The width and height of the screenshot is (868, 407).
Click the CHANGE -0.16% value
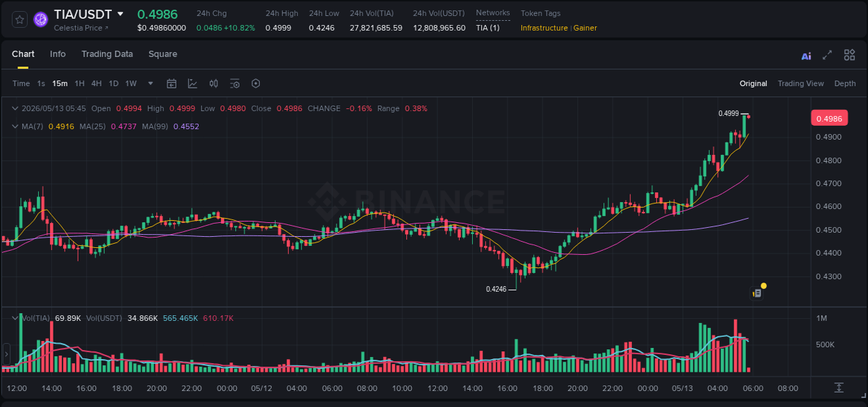(358, 108)
